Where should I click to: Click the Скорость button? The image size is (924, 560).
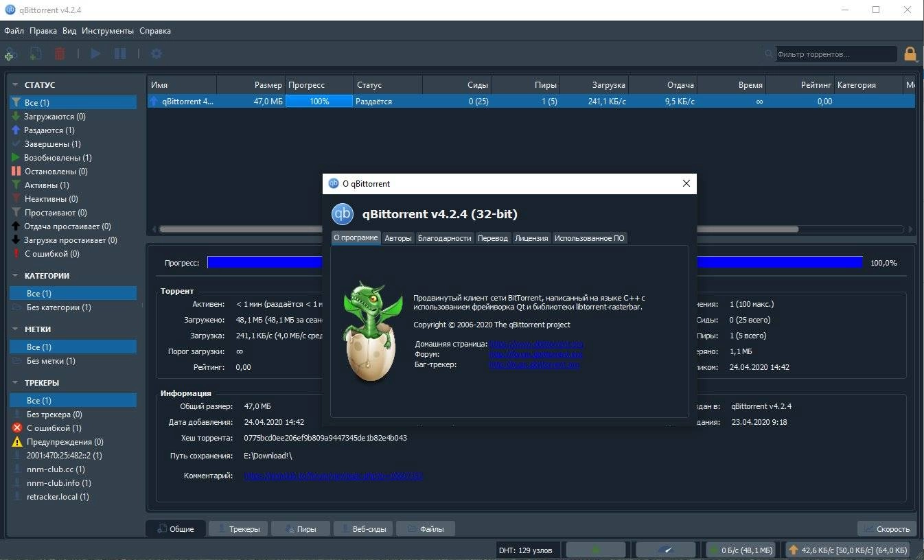click(887, 528)
